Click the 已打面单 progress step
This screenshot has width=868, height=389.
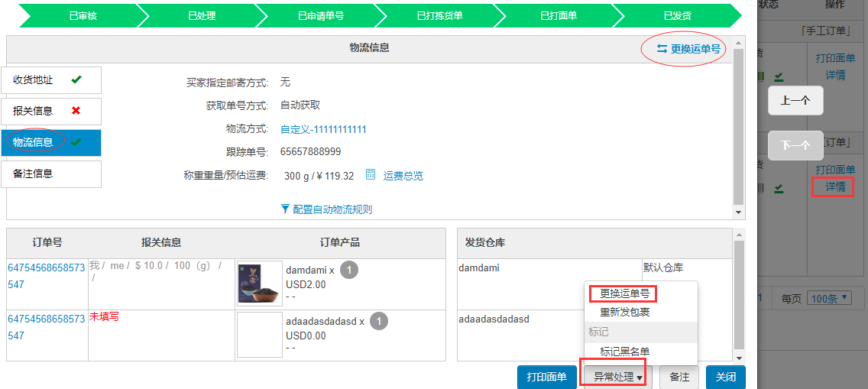click(559, 15)
